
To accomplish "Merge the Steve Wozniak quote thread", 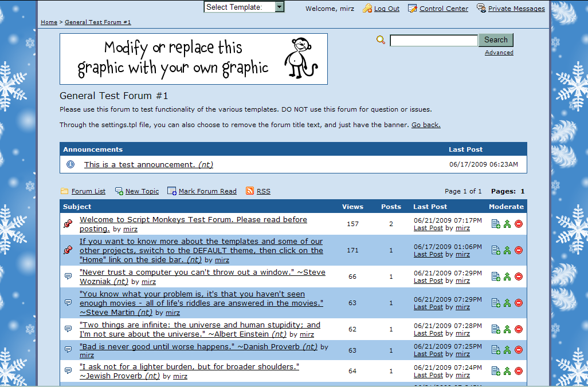I will pos(507,277).
